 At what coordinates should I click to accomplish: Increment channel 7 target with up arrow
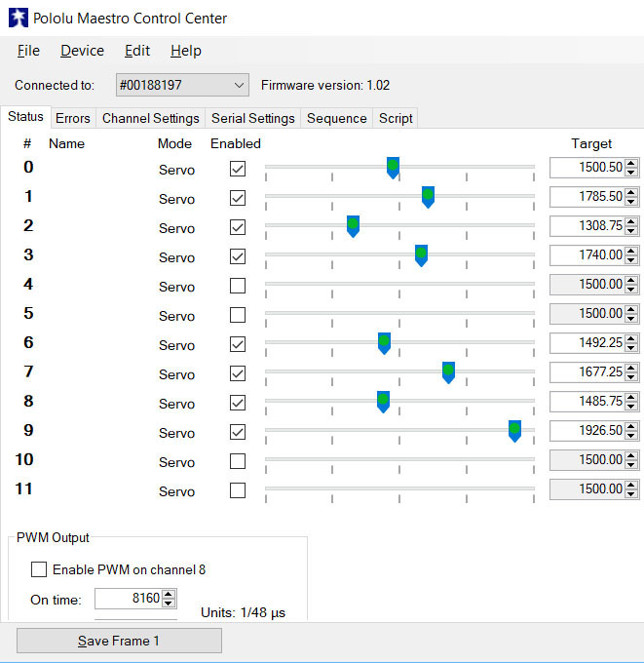pos(631,368)
